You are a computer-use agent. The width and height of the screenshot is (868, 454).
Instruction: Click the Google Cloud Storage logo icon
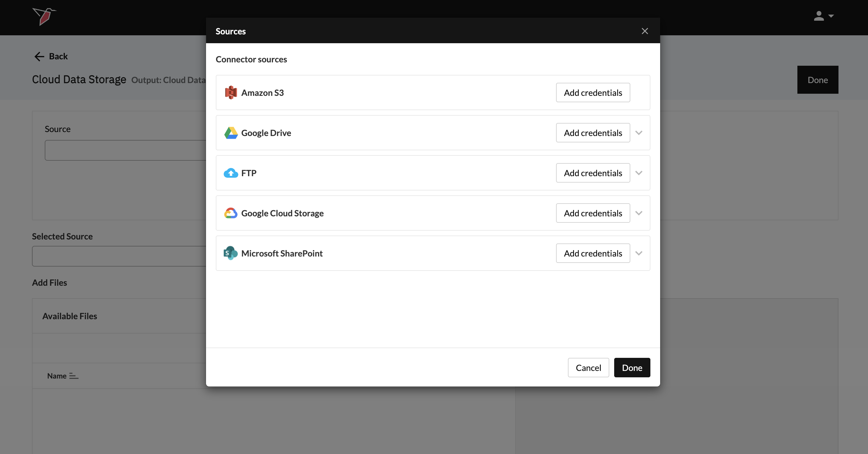[x=231, y=213]
